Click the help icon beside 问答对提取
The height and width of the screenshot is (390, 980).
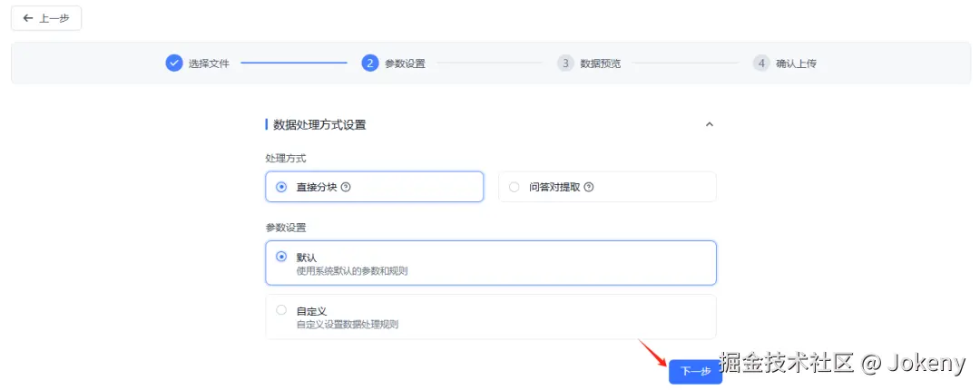click(x=589, y=188)
